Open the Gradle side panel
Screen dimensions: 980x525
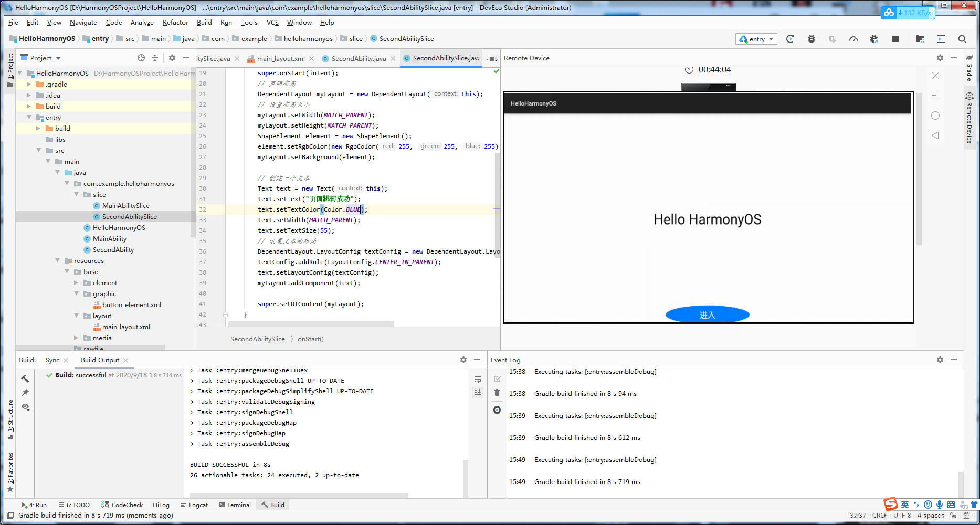[970, 68]
